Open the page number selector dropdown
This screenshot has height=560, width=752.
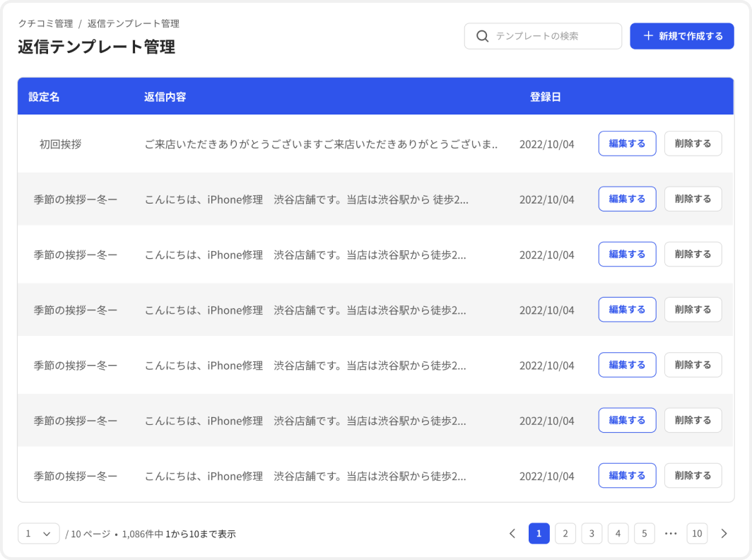pyautogui.click(x=38, y=533)
